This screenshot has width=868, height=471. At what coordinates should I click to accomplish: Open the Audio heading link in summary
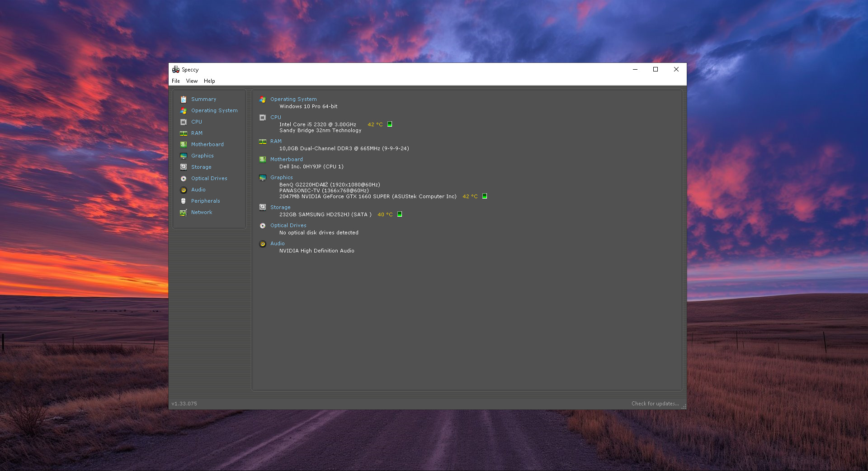pyautogui.click(x=278, y=243)
